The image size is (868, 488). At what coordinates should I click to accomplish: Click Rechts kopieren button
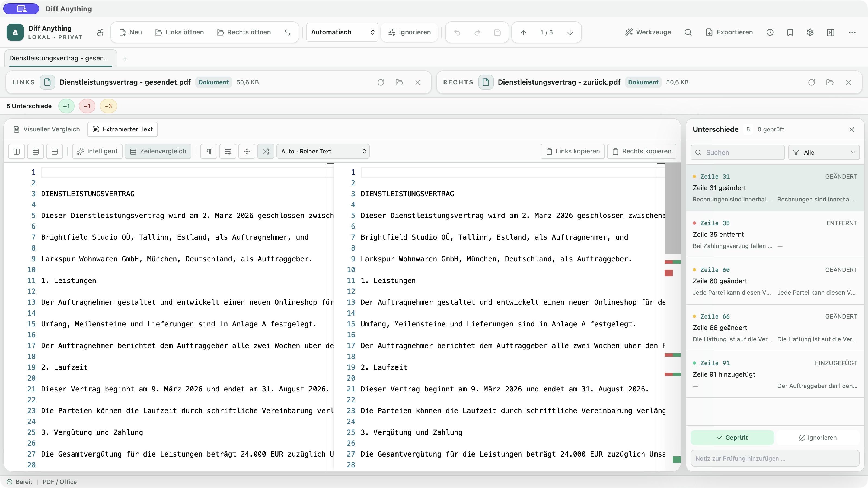pos(642,152)
